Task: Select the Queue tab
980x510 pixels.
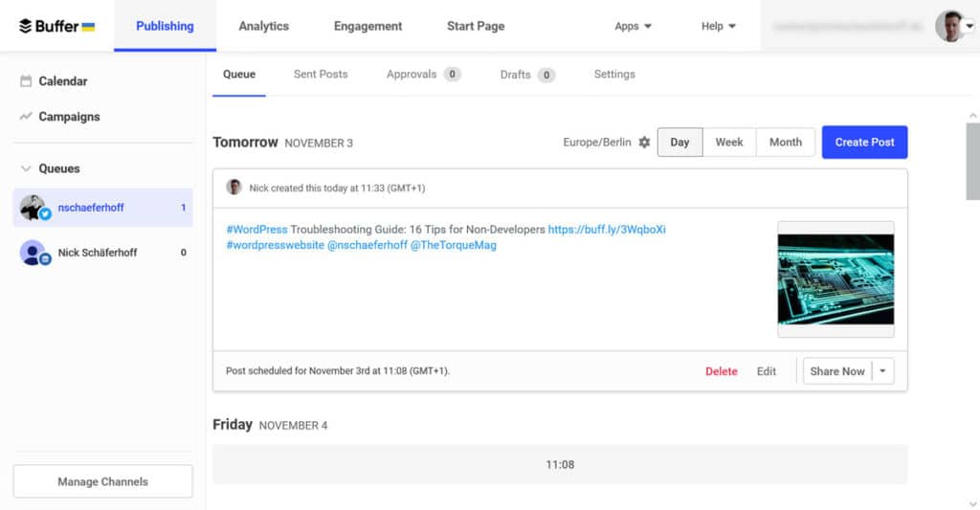Action: click(x=239, y=75)
